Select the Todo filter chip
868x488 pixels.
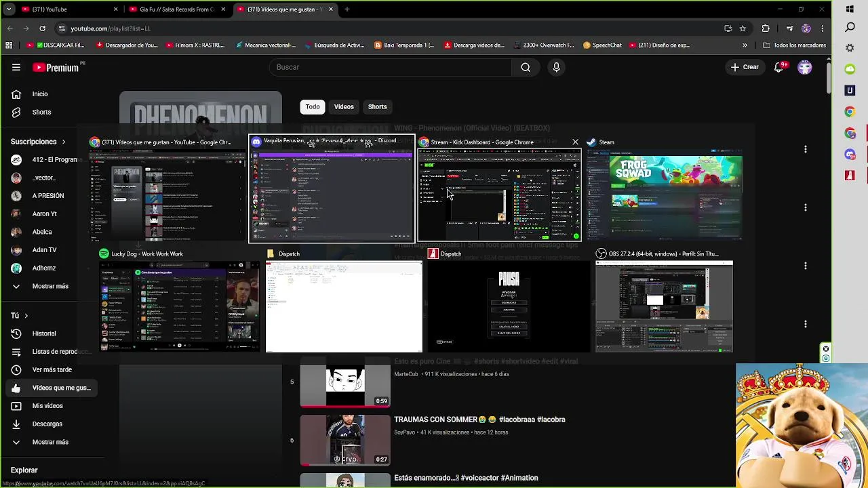click(313, 106)
